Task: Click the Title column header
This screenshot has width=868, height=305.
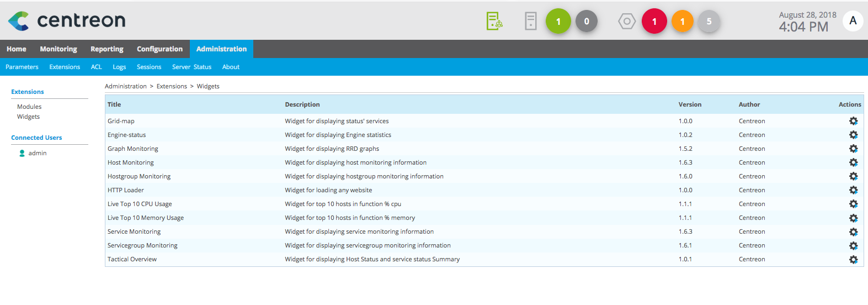Action: 114,104
